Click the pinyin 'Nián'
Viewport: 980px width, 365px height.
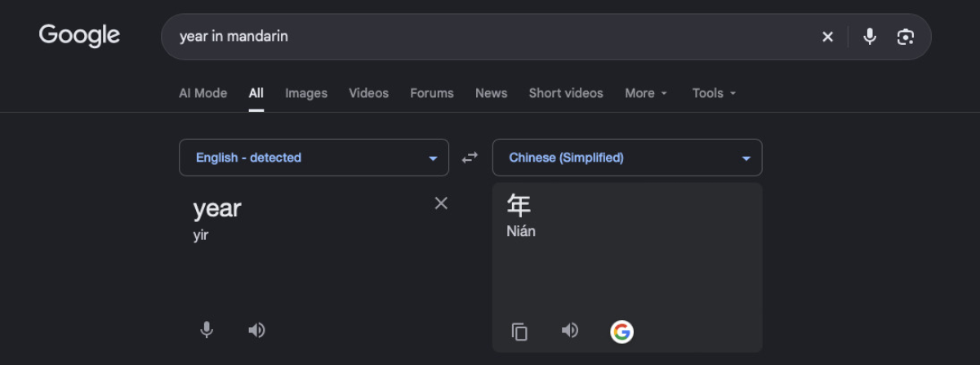(x=521, y=231)
